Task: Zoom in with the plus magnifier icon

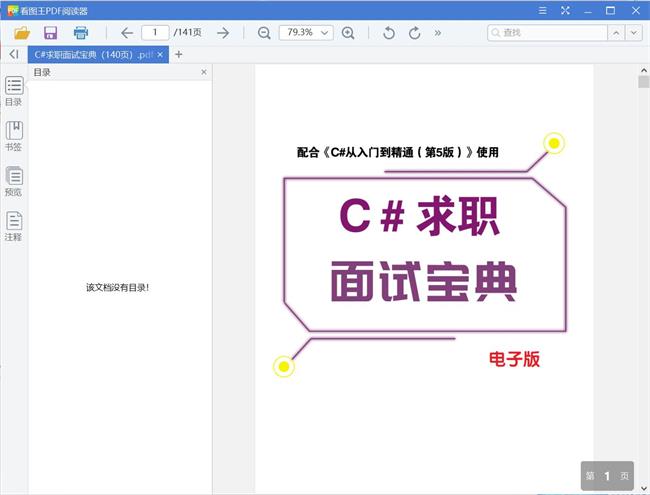Action: tap(348, 33)
